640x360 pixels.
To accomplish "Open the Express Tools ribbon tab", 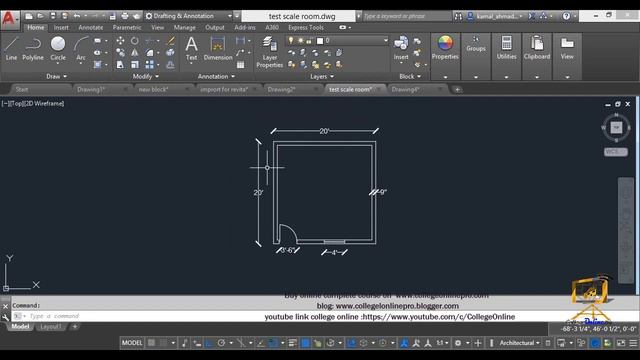I will click(306, 27).
